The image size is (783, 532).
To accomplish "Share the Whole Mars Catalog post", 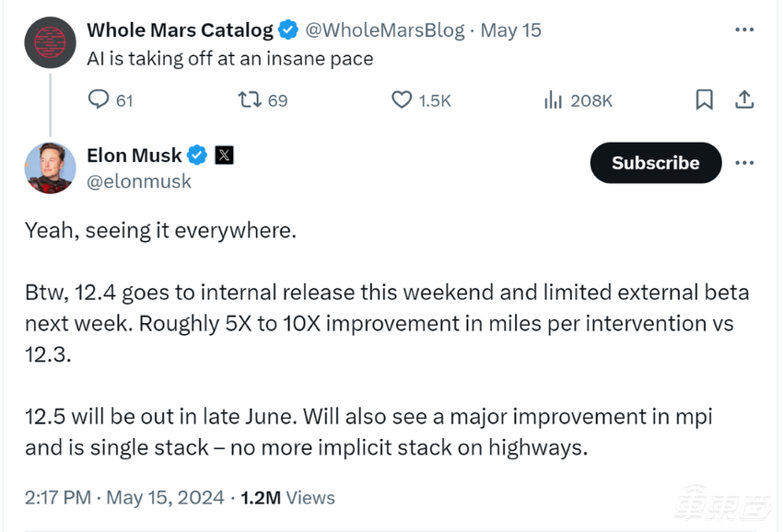I will (744, 99).
